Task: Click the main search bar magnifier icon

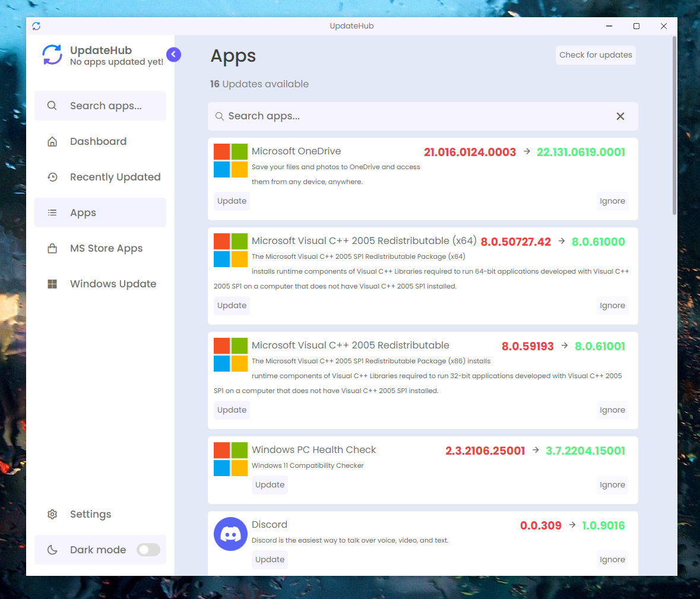Action: coord(219,116)
